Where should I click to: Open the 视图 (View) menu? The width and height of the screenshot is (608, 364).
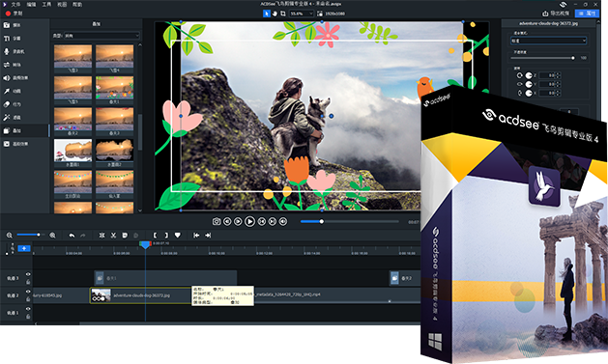click(62, 4)
